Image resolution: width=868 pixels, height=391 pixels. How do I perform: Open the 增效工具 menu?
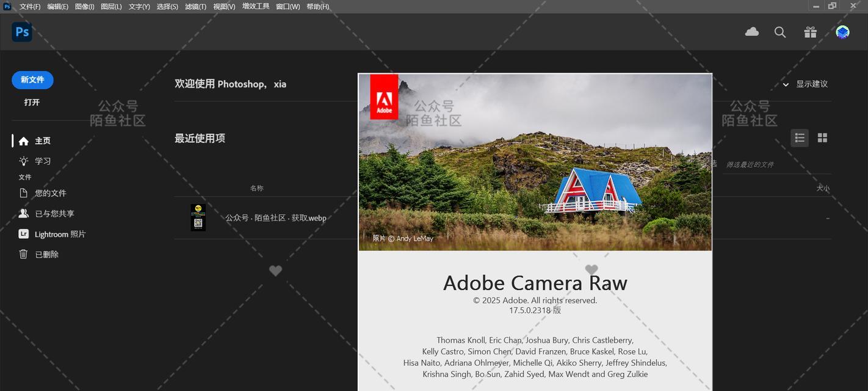point(256,7)
